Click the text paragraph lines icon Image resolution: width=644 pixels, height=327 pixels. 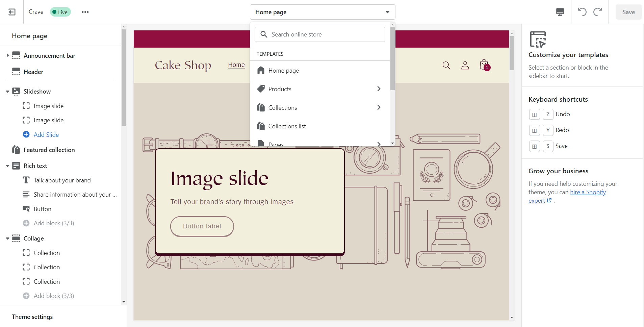(x=26, y=194)
